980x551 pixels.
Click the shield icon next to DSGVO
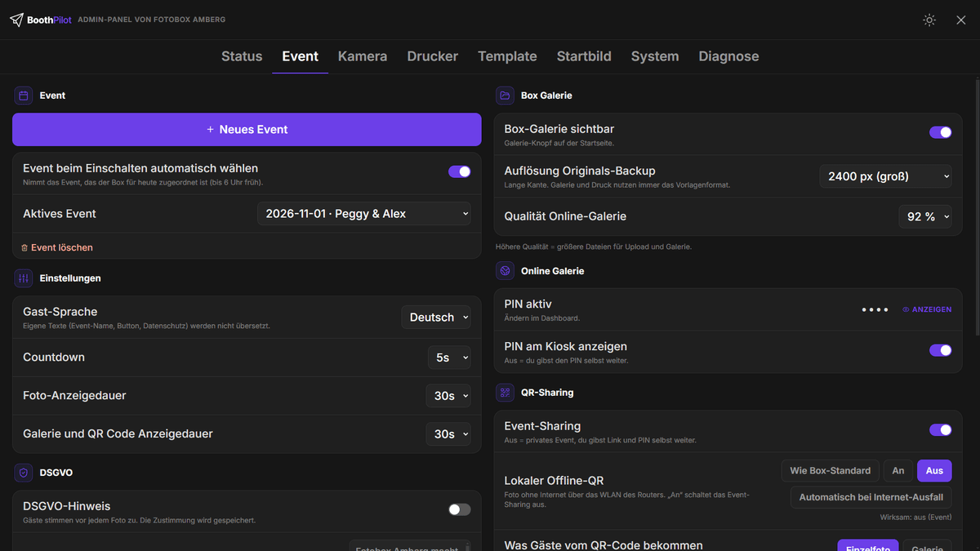24,473
